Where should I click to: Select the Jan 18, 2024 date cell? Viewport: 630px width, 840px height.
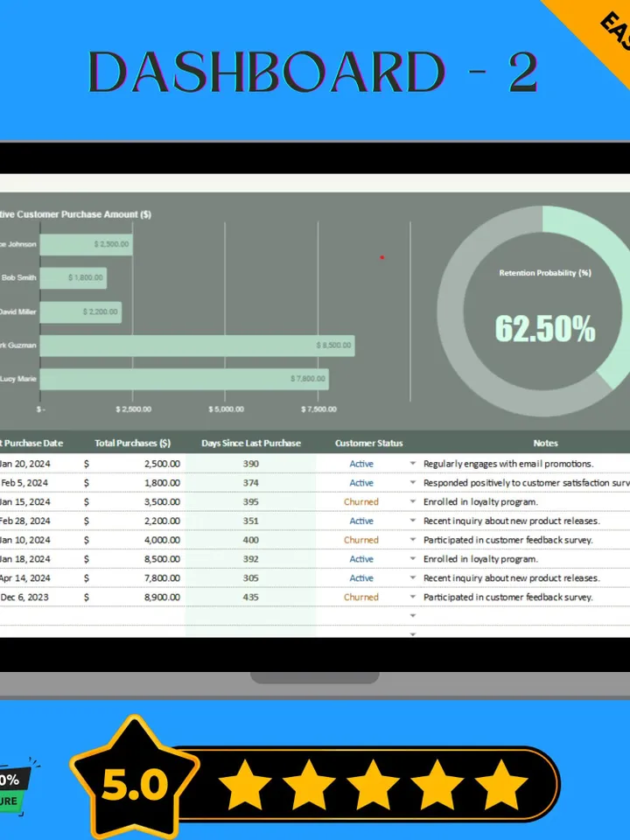point(24,559)
